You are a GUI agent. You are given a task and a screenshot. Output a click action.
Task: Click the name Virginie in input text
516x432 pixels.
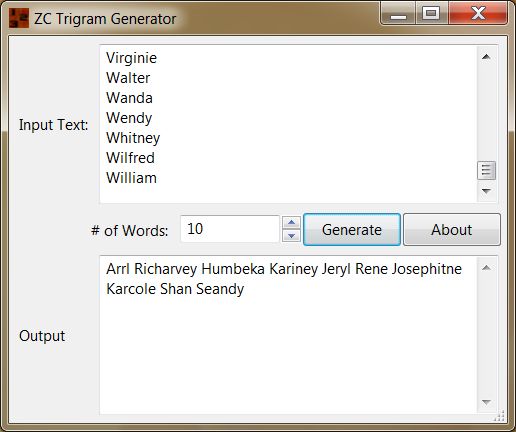131,58
